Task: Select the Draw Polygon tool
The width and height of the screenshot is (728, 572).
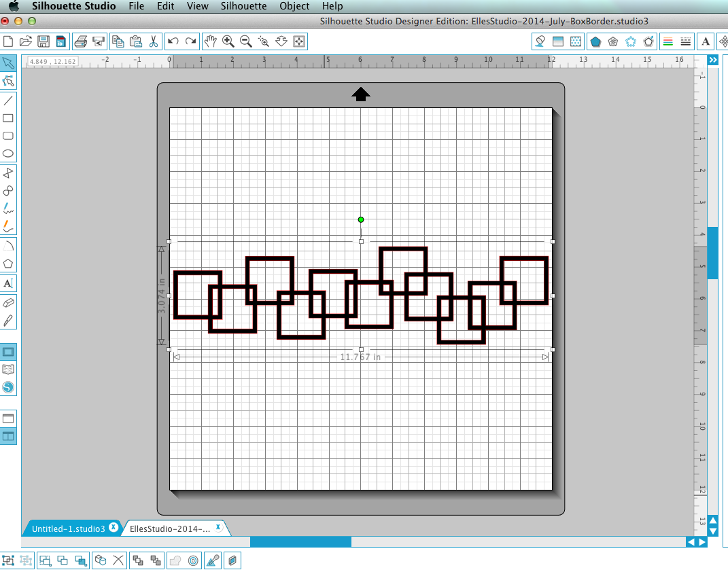Action: click(x=8, y=264)
